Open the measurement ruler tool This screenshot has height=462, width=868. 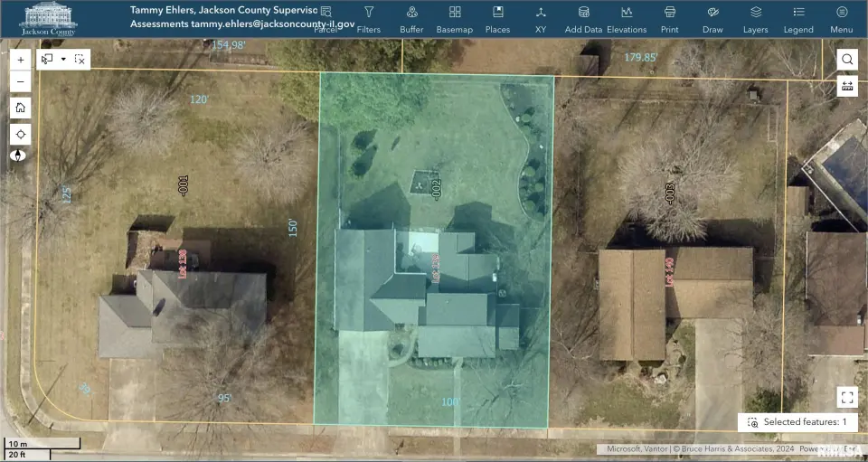point(847,86)
